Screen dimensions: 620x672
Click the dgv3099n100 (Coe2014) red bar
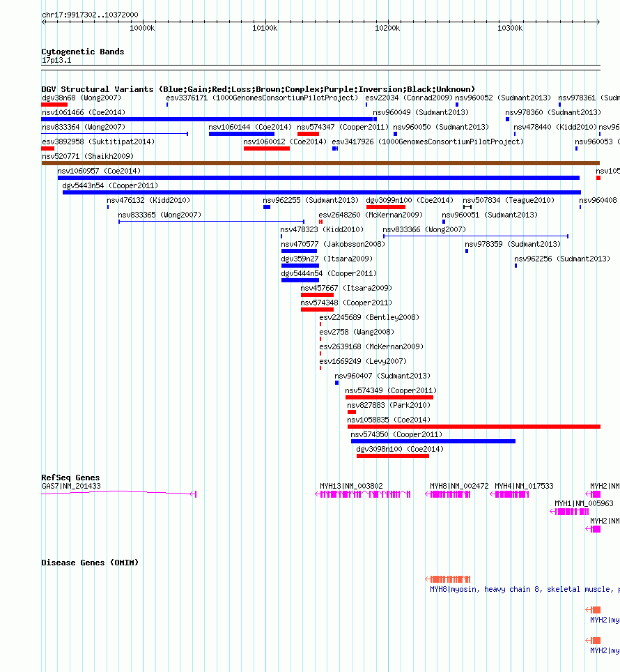386,207
